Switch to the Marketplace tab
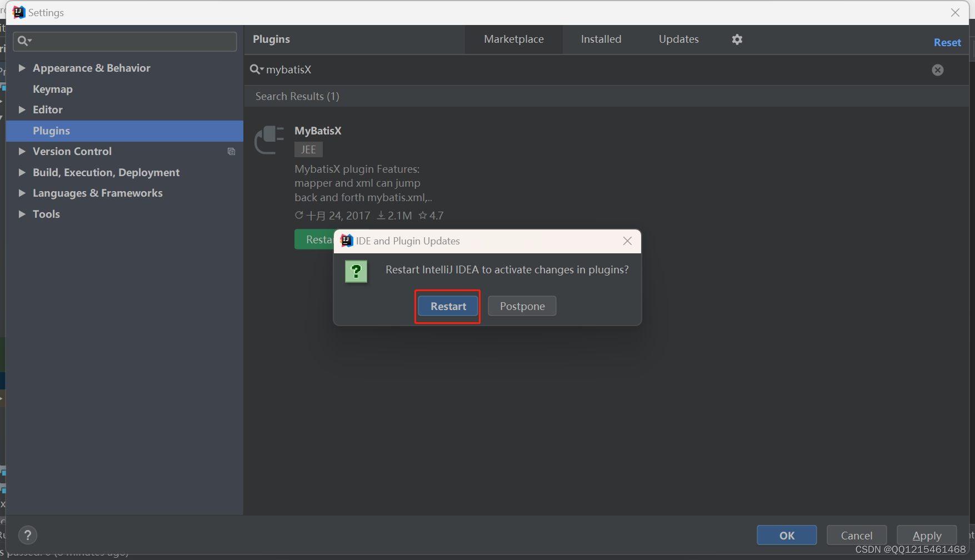The height and width of the screenshot is (560, 975). (514, 39)
